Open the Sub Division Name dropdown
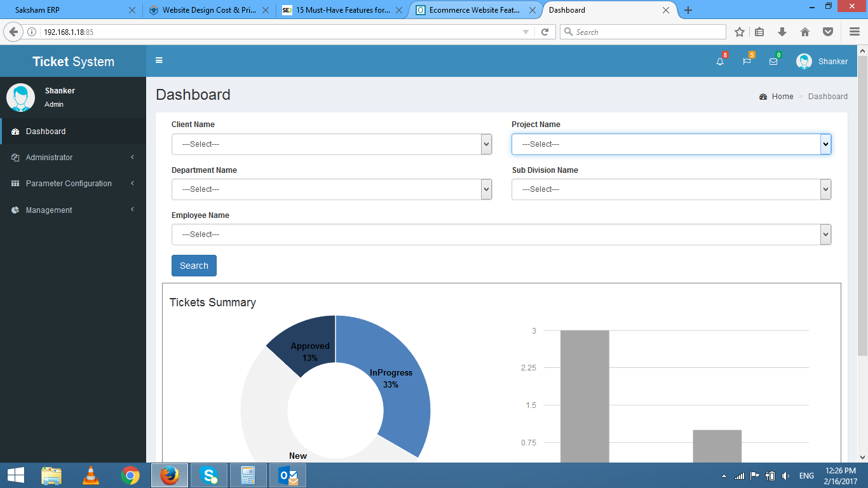Viewport: 868px width, 488px height. 671,189
